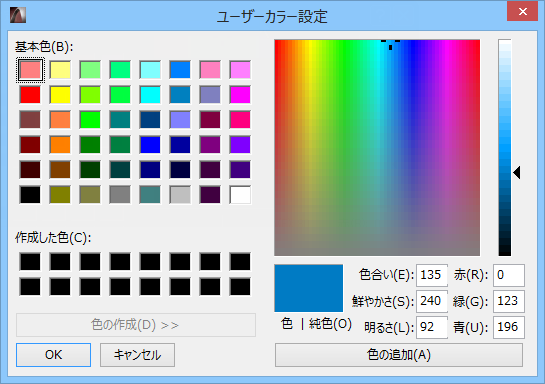Select the focused light red basic swatch
The image size is (545, 384).
(x=30, y=70)
